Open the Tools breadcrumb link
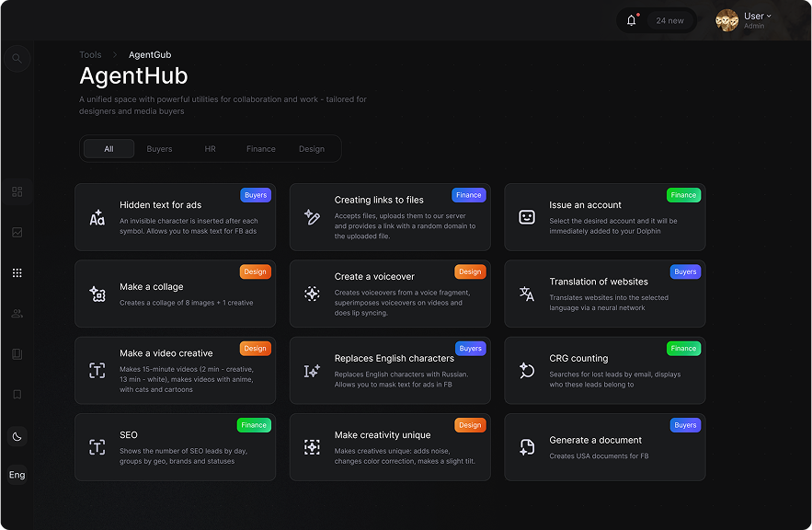Image resolution: width=812 pixels, height=530 pixels. tap(89, 54)
